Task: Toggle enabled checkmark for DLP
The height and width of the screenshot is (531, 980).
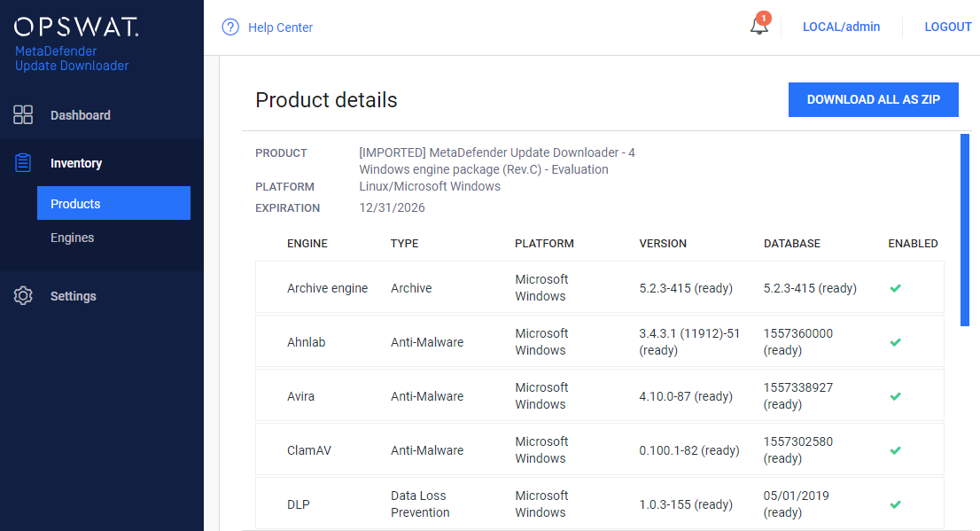Action: (x=896, y=504)
